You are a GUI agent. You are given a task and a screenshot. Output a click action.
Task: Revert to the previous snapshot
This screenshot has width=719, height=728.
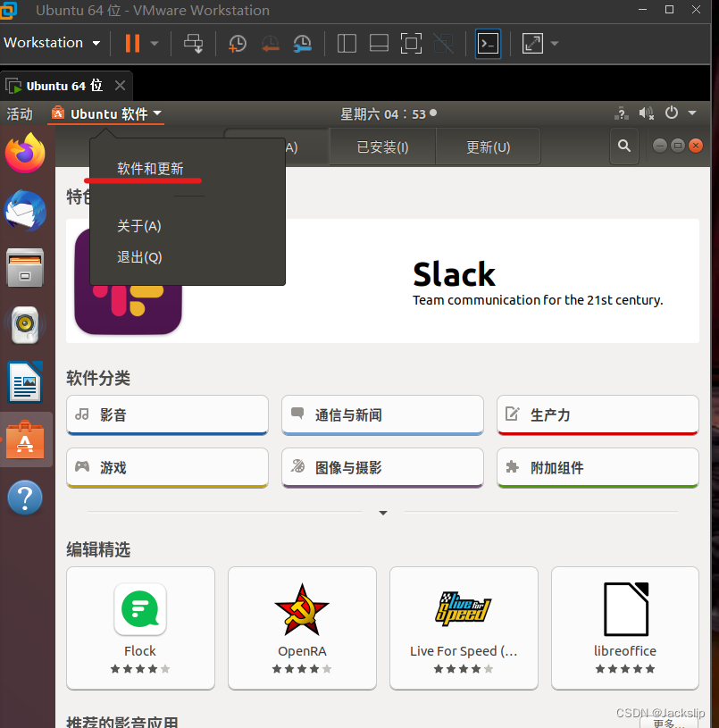coord(270,44)
